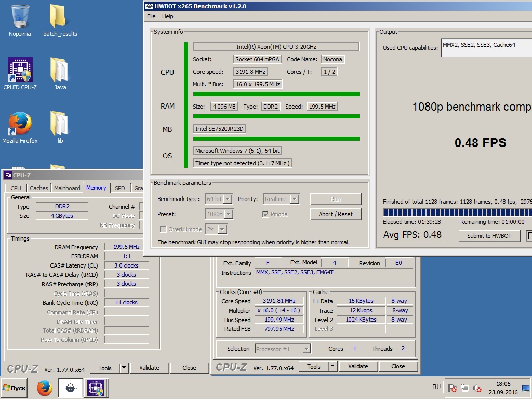Screen dimensions: 532x399
Task: Switch to Caches tab in CPU-Z
Action: [x=38, y=188]
